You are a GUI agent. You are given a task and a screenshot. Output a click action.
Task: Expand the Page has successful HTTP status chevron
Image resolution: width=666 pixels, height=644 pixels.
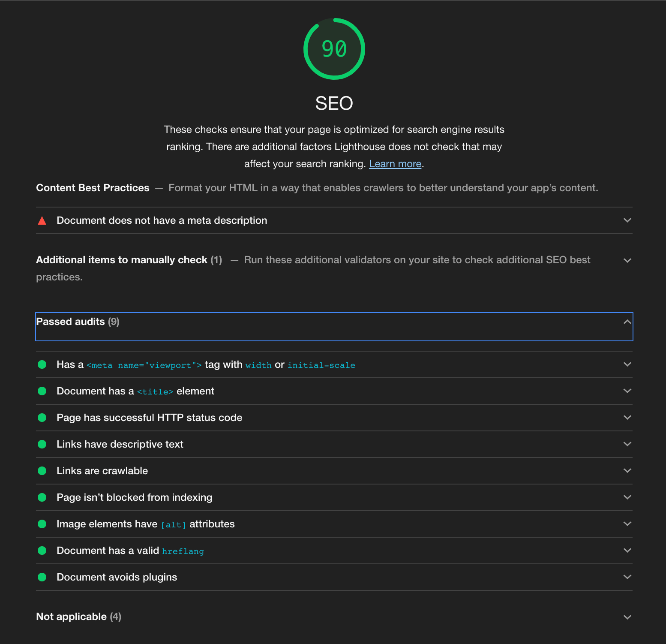627,418
